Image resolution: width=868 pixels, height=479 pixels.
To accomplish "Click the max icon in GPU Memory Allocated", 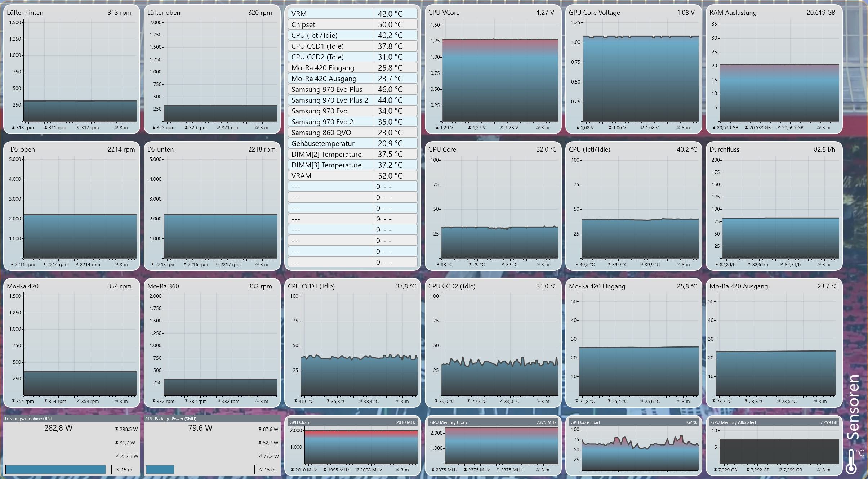I will [x=716, y=470].
